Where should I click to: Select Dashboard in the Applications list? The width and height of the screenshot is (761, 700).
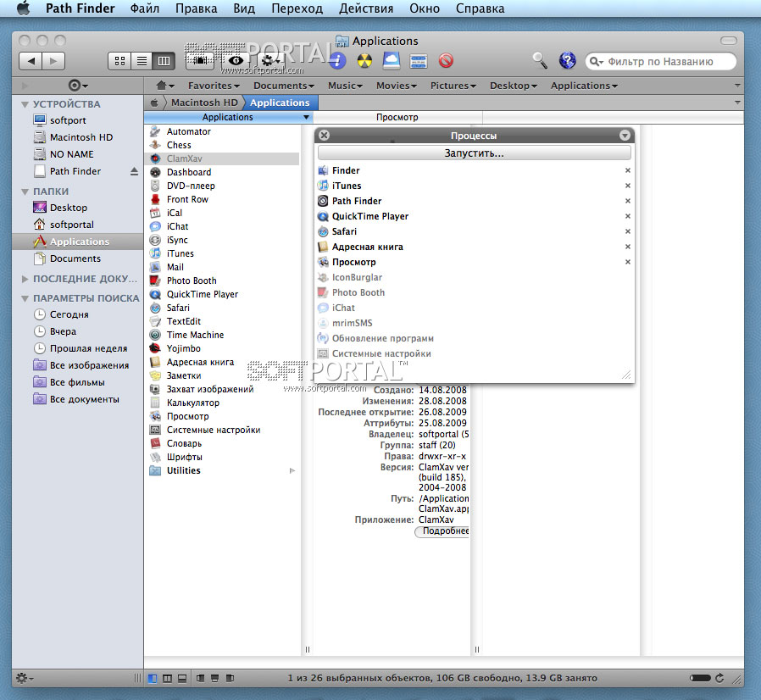pyautogui.click(x=222, y=172)
